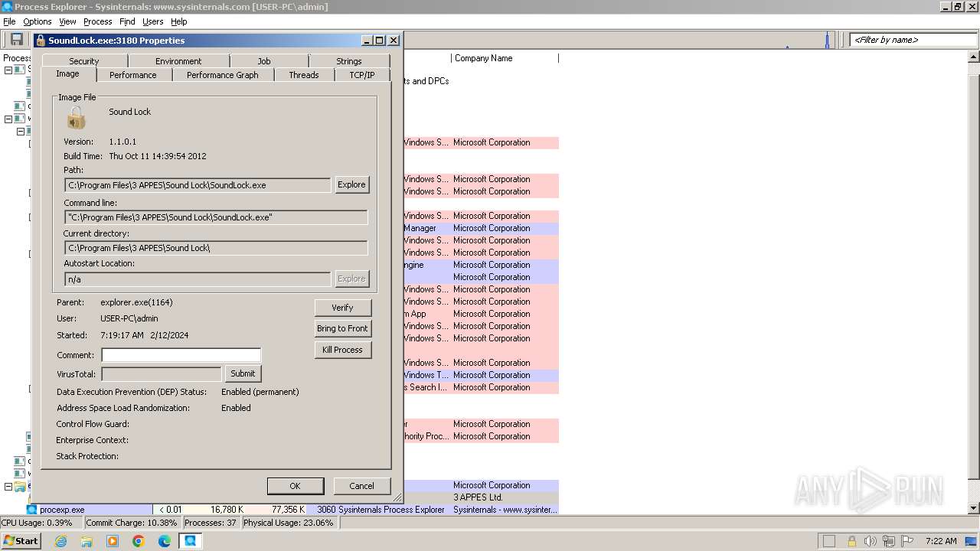Click the network tray icon
980x551 pixels.
coord(889,541)
